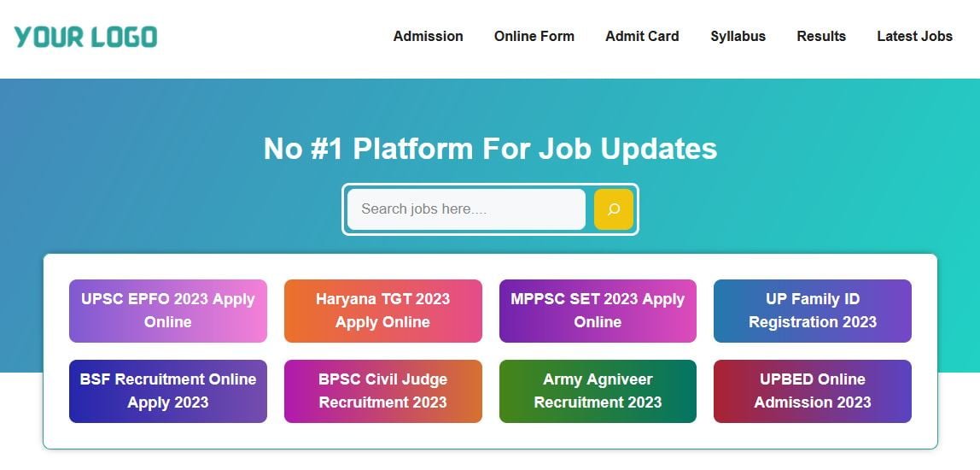The height and width of the screenshot is (470, 980).
Task: Click the magnifier search icon button
Action: pyautogui.click(x=613, y=209)
